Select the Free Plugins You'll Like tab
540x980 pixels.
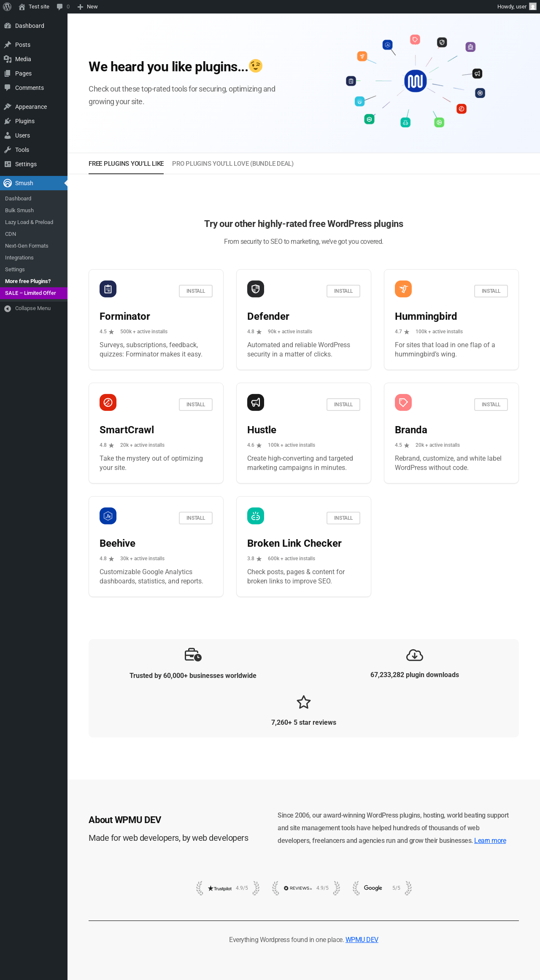(x=126, y=164)
